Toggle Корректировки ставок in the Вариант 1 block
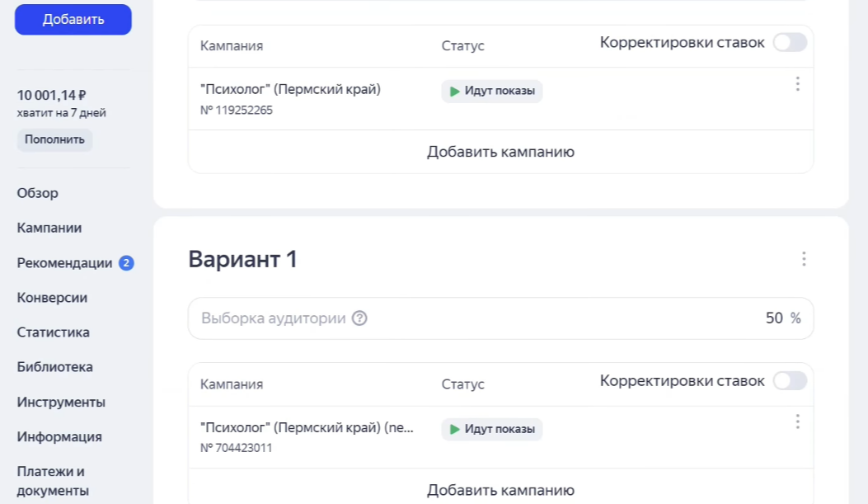This screenshot has height=504, width=868. (788, 380)
